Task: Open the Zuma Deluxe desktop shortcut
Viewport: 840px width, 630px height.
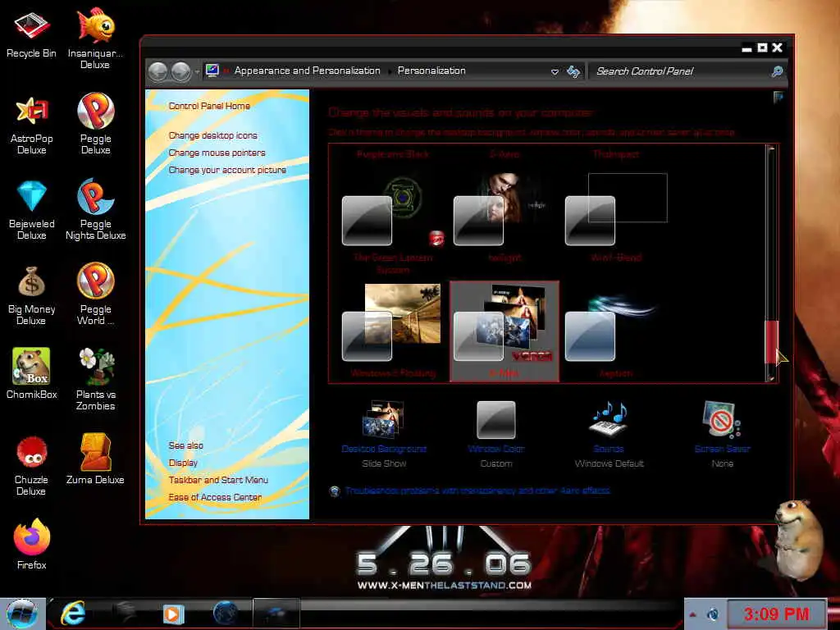Action: tap(95, 459)
